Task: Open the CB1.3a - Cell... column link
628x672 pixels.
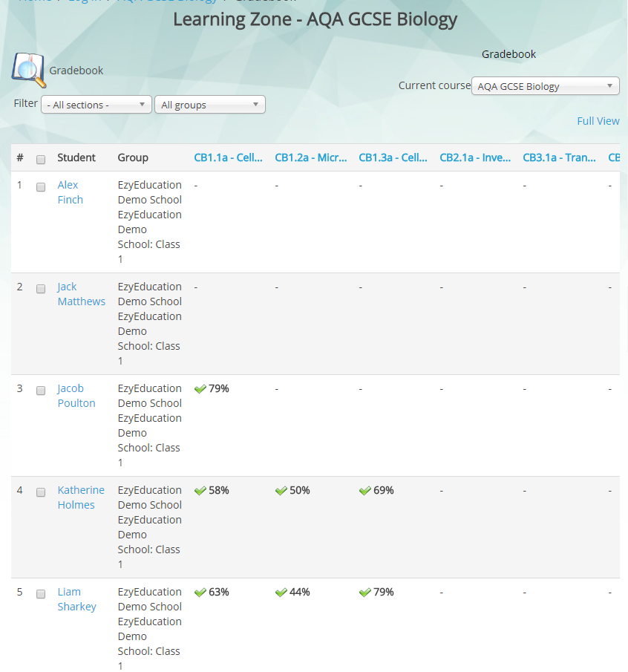Action: [393, 157]
